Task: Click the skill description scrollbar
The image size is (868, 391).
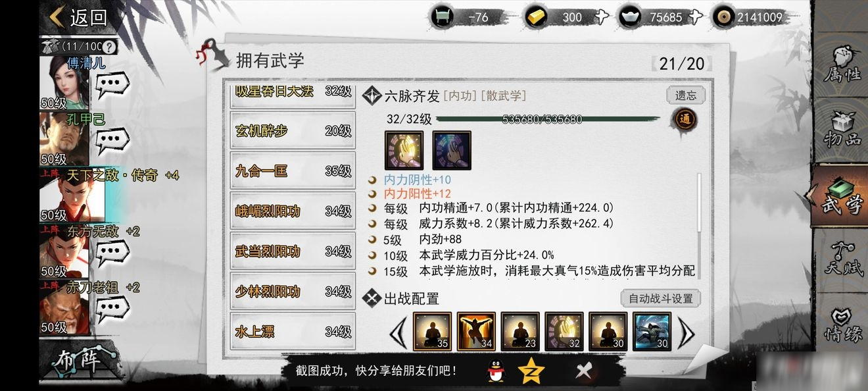Action: (698, 202)
